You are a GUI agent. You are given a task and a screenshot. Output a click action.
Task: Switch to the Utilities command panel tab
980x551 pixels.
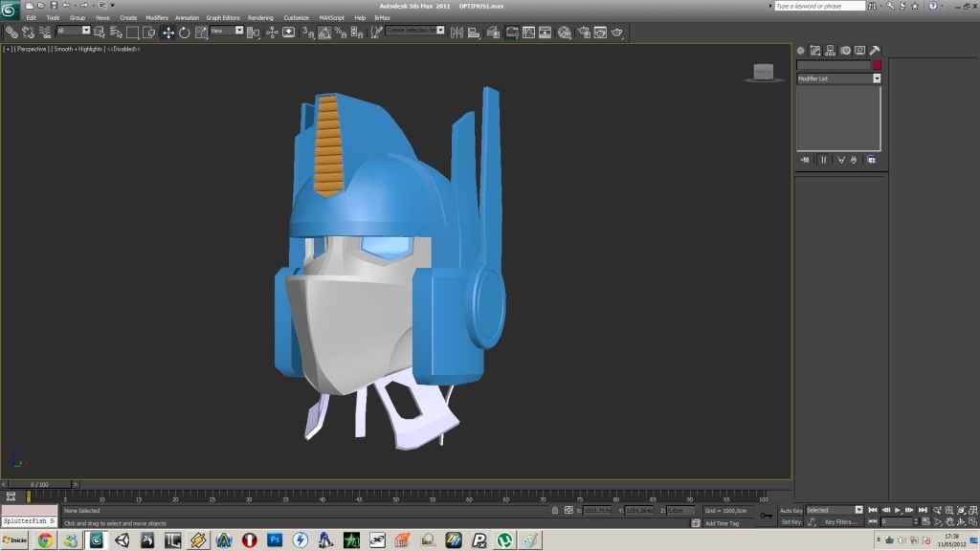875,50
